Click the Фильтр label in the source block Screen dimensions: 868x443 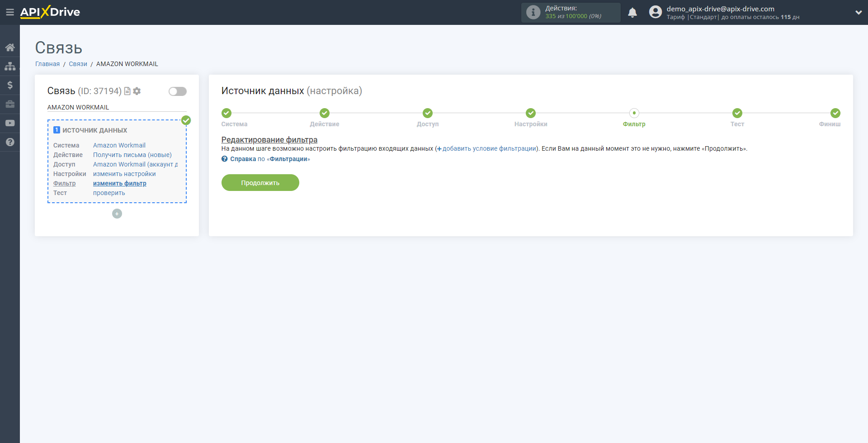click(65, 183)
